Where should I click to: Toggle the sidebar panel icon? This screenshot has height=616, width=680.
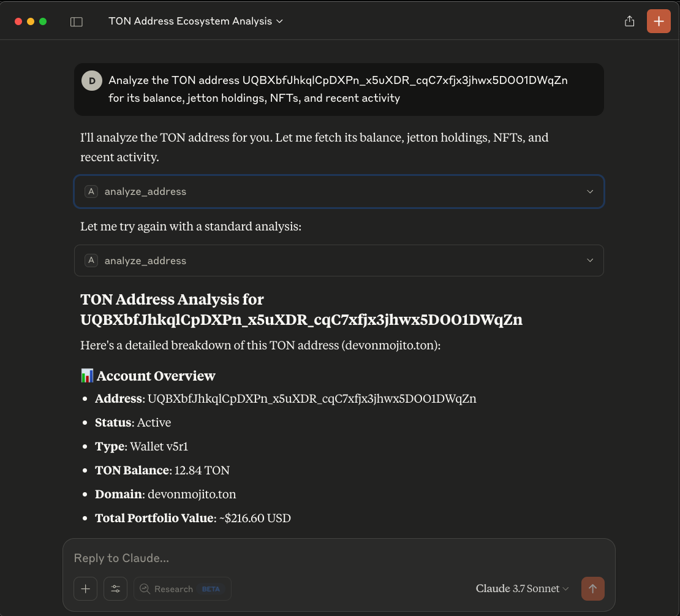point(77,21)
